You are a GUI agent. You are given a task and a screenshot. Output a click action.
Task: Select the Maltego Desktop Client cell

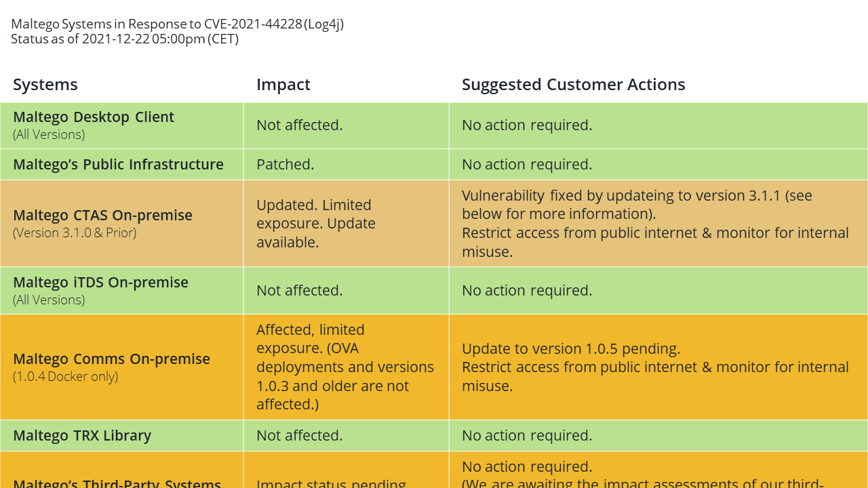tap(122, 125)
